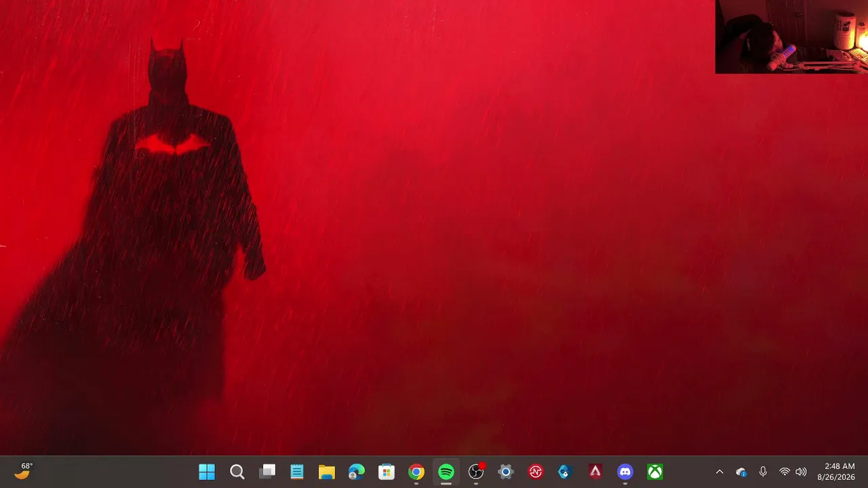Viewport: 868px width, 488px height.
Task: Open taskbar Search
Action: 237,472
